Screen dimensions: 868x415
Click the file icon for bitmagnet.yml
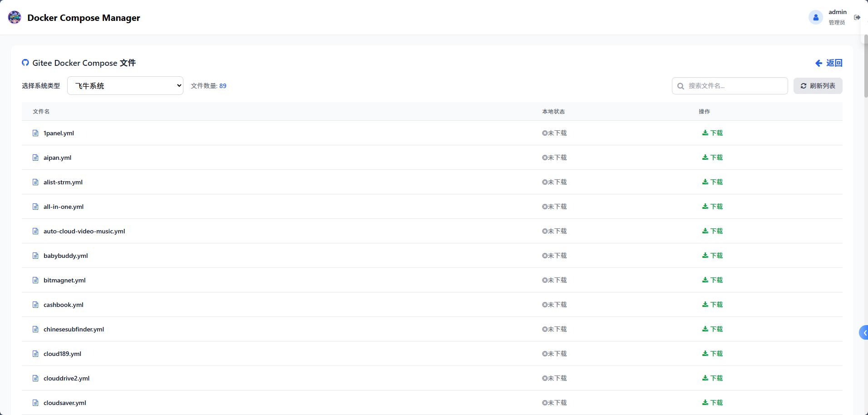pyautogui.click(x=35, y=280)
